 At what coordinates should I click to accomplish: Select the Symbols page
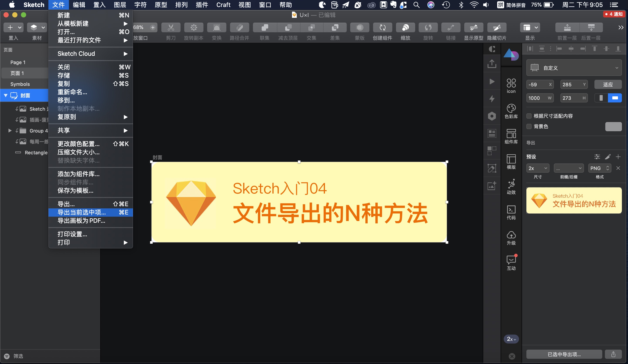click(20, 84)
